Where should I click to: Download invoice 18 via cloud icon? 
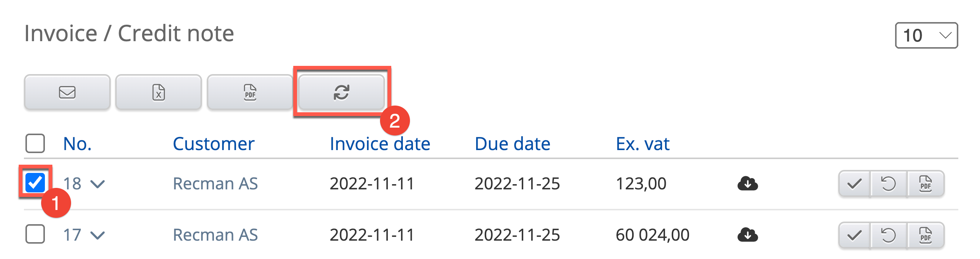pyautogui.click(x=747, y=184)
